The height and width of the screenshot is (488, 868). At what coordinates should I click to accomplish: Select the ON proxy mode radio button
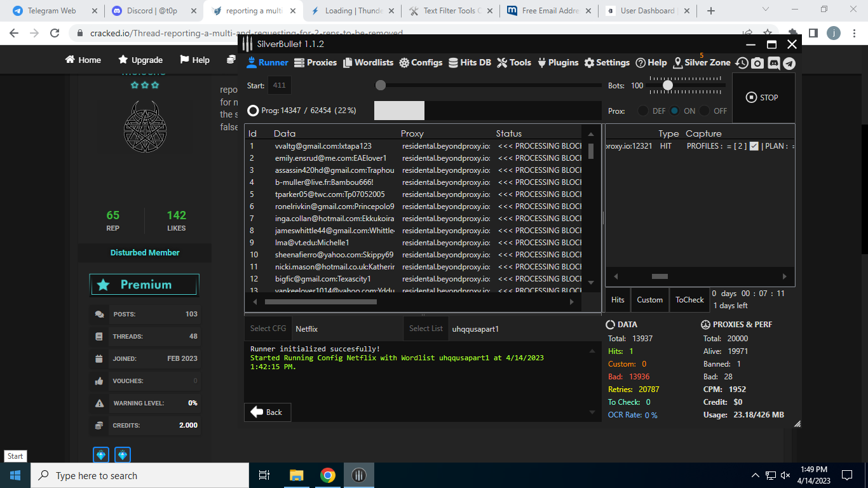[674, 111]
